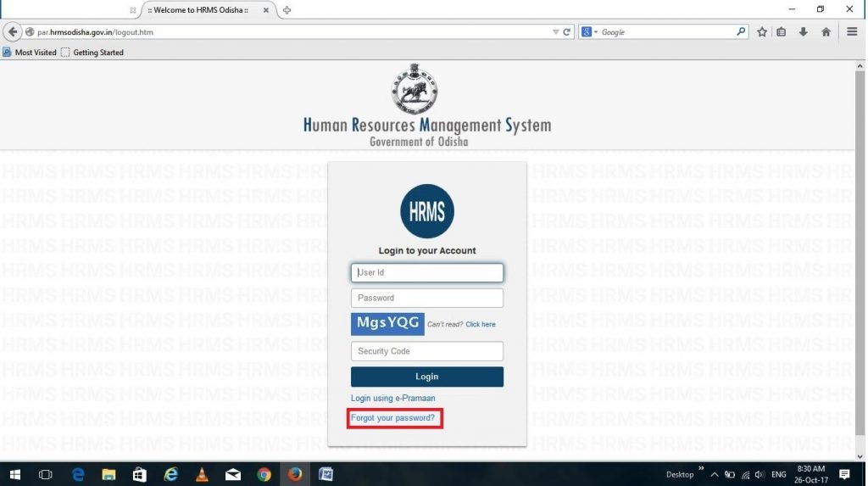Close the Welcome to HRMS Odisha tab

[265, 10]
